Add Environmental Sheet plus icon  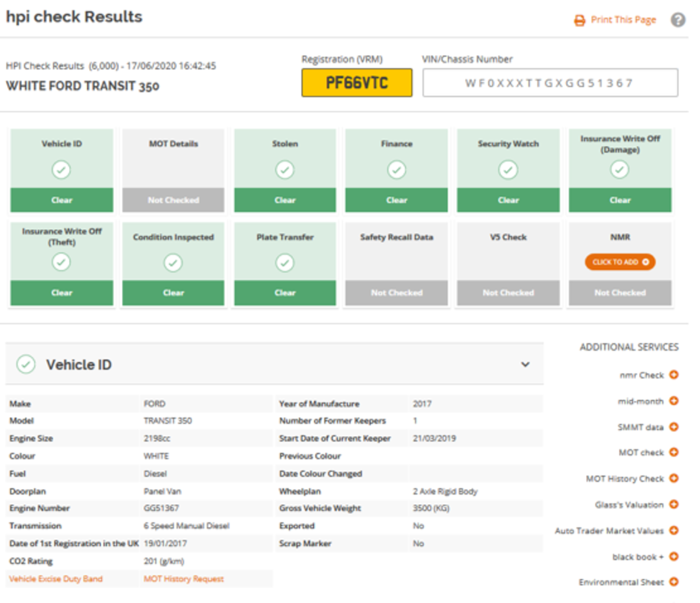674,581
